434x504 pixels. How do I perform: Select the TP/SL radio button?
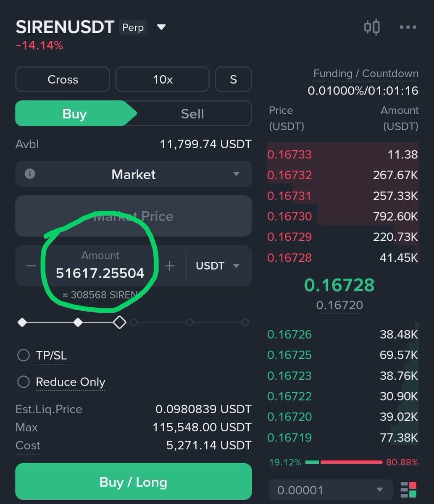click(24, 355)
